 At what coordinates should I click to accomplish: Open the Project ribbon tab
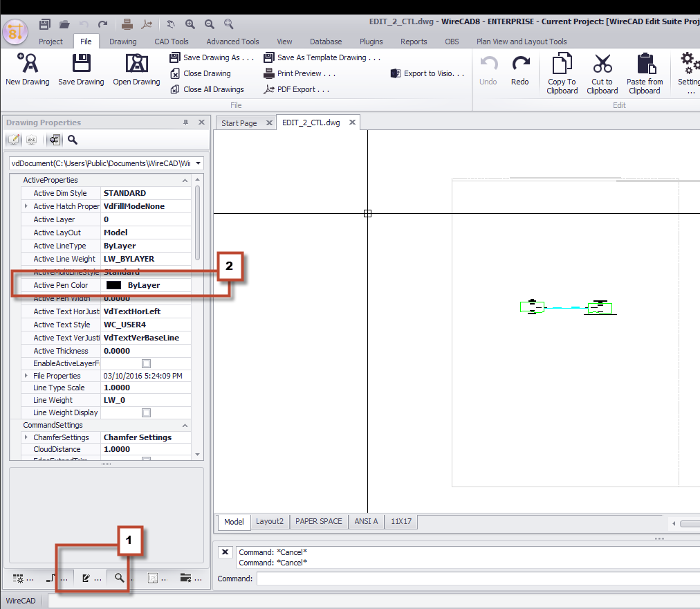pyautogui.click(x=51, y=42)
